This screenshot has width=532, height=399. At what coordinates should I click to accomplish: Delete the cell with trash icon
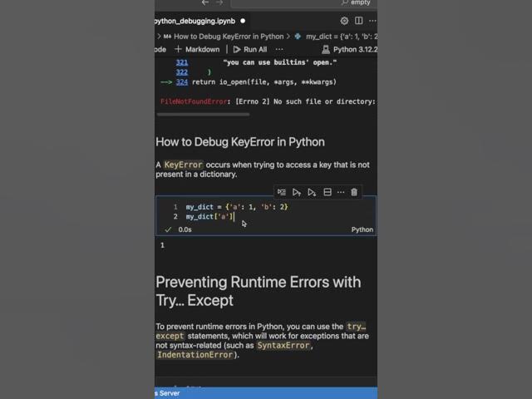[354, 192]
